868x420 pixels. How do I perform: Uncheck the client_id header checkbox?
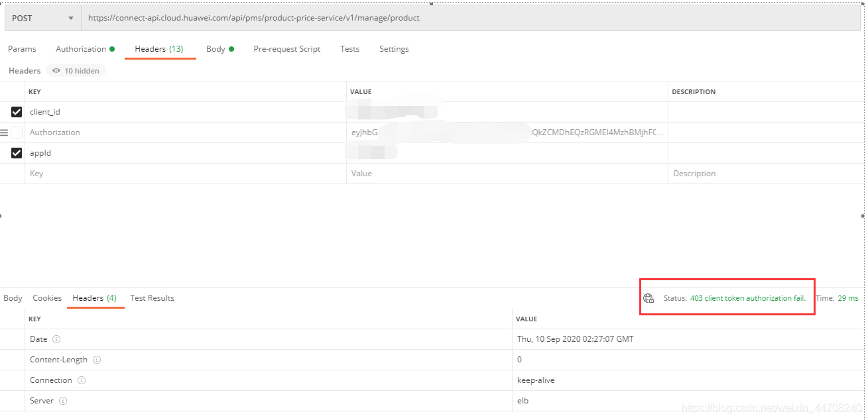(17, 112)
